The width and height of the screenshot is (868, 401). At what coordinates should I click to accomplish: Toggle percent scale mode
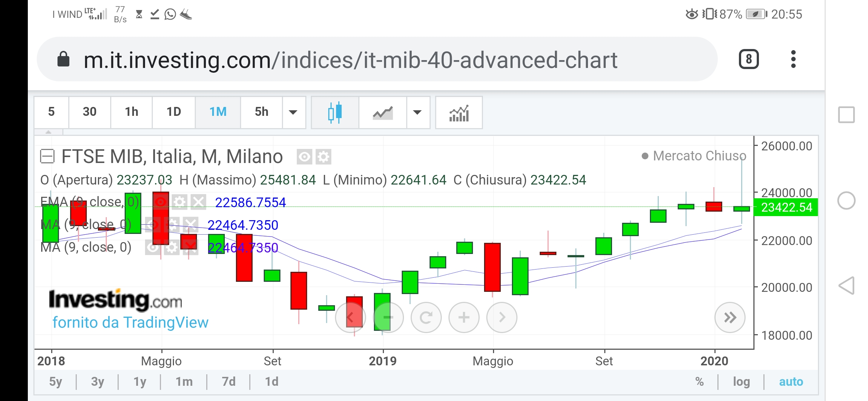pos(700,382)
